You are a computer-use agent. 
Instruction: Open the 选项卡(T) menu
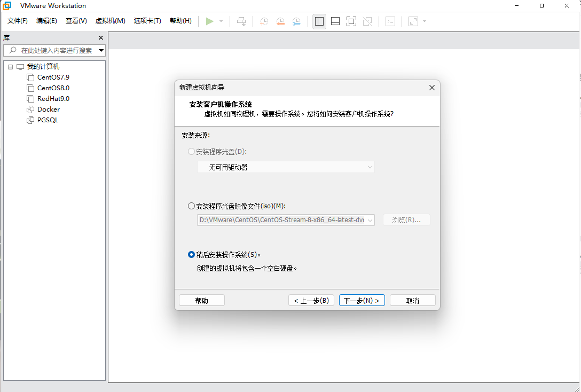click(147, 21)
